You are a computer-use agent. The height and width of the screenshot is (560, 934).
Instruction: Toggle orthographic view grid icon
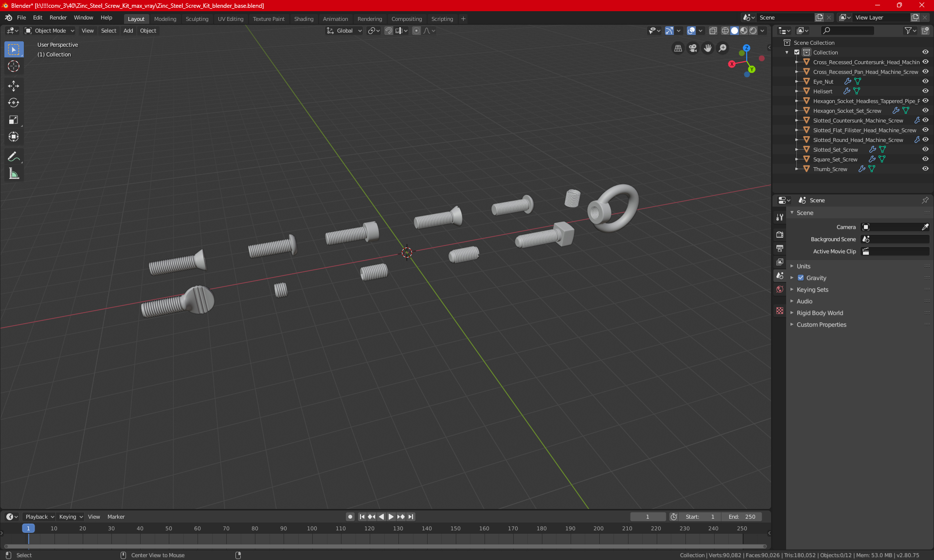678,48
